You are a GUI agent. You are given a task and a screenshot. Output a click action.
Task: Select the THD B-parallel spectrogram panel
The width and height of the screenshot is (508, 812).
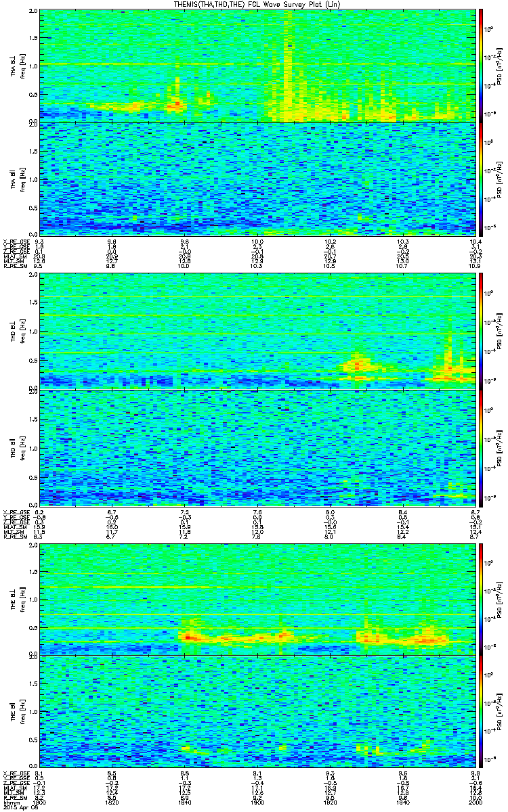[257, 444]
